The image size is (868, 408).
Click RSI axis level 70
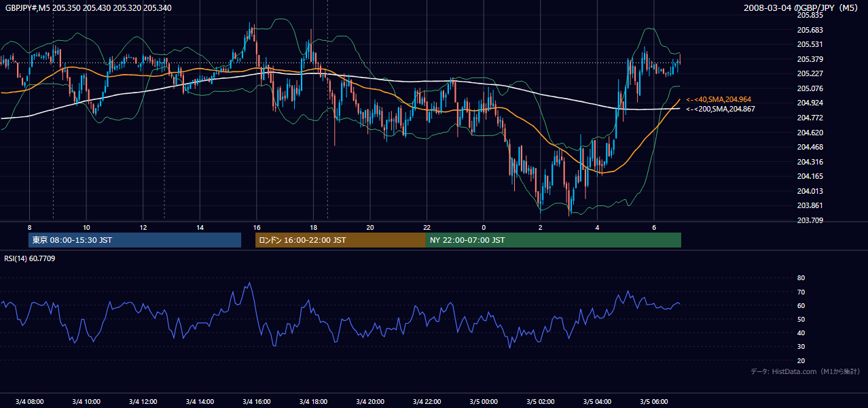[x=801, y=292]
